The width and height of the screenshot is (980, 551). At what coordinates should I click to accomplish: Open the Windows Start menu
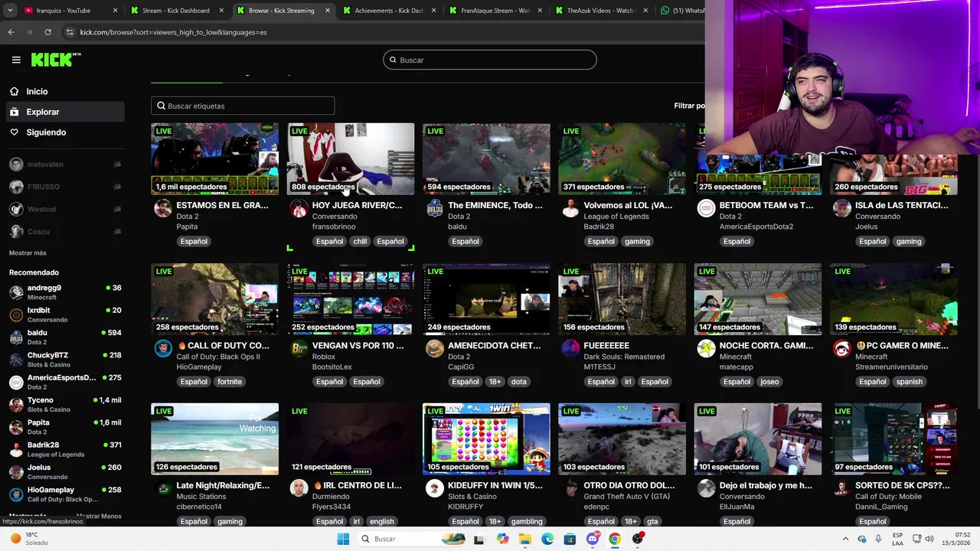[x=344, y=539]
